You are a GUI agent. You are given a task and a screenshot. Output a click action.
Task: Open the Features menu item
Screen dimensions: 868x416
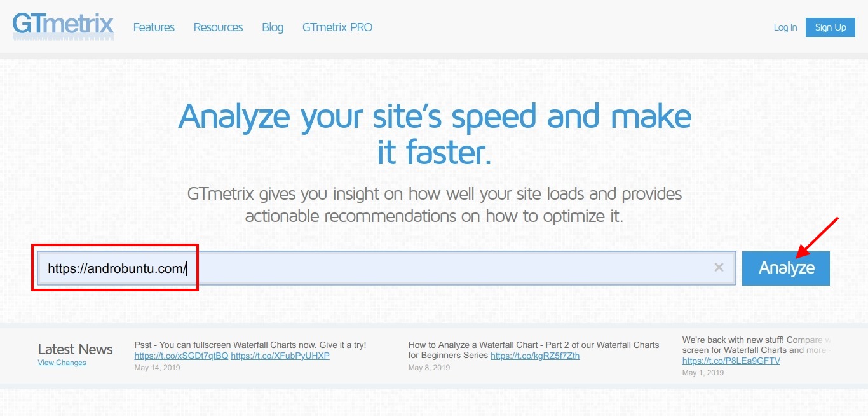coord(154,27)
